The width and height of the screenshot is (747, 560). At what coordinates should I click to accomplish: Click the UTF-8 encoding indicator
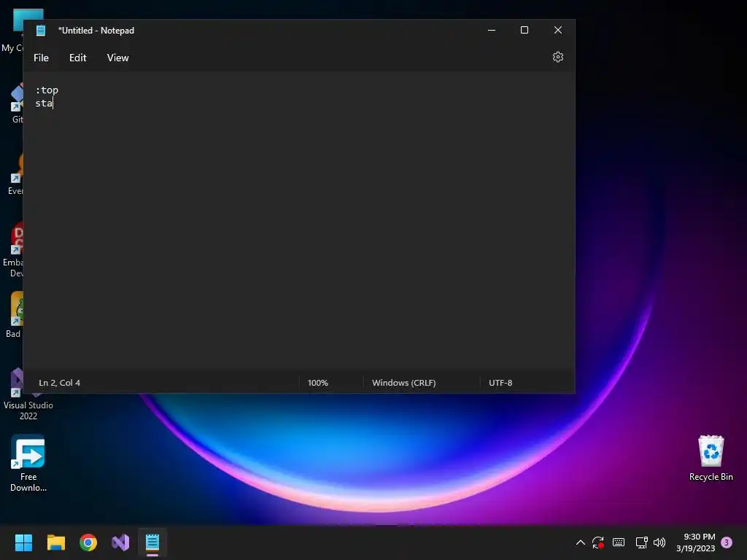point(500,383)
